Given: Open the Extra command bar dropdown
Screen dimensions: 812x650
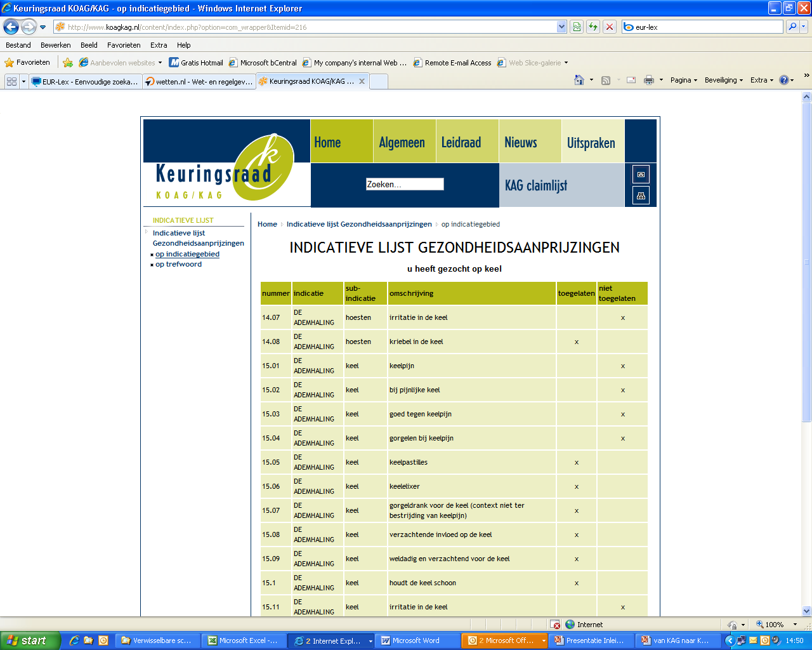Looking at the screenshot, I should click(762, 80).
